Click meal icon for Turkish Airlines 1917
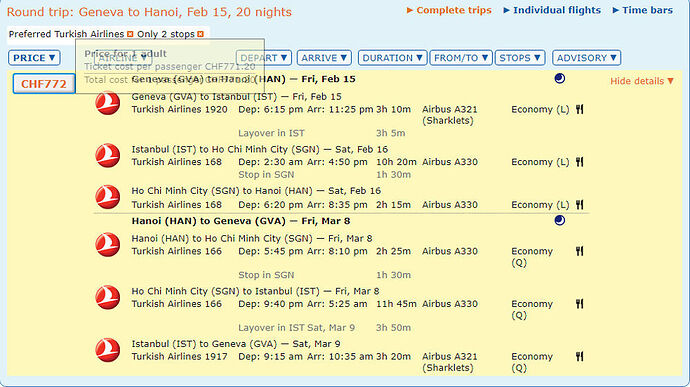Screen dimensions: 690x387 click(580, 357)
